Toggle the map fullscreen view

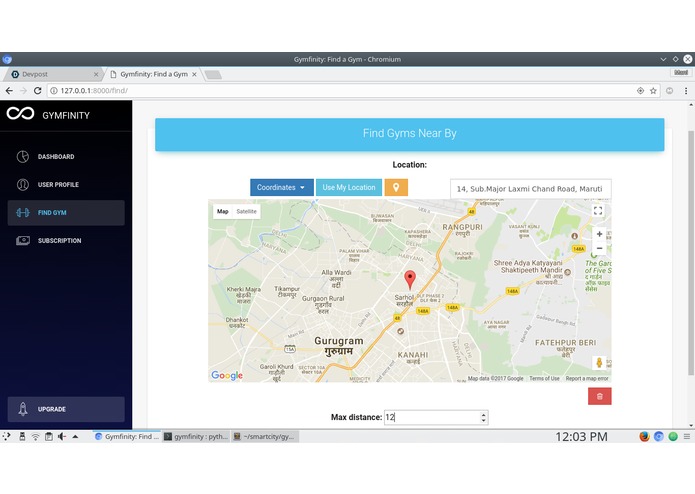[x=598, y=211]
